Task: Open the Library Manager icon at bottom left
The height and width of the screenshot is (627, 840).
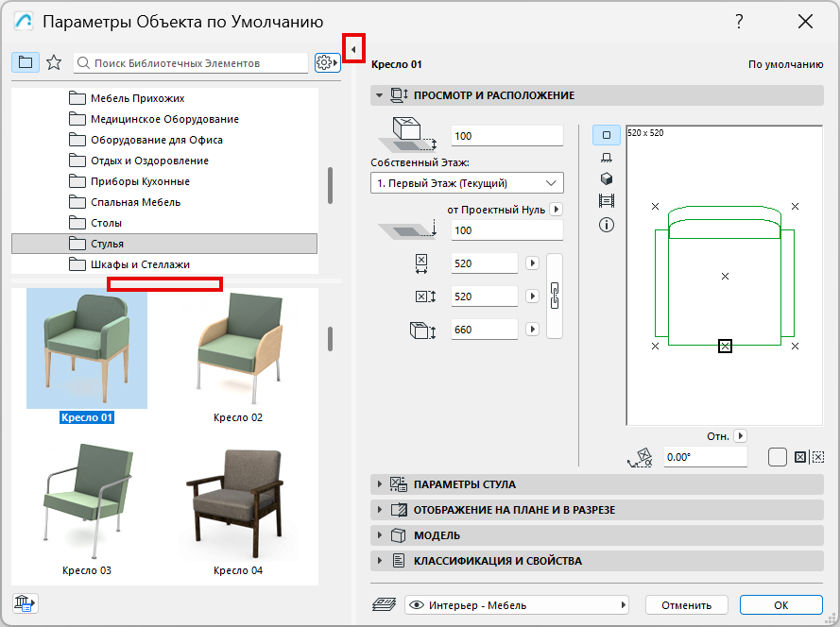Action: 26,603
